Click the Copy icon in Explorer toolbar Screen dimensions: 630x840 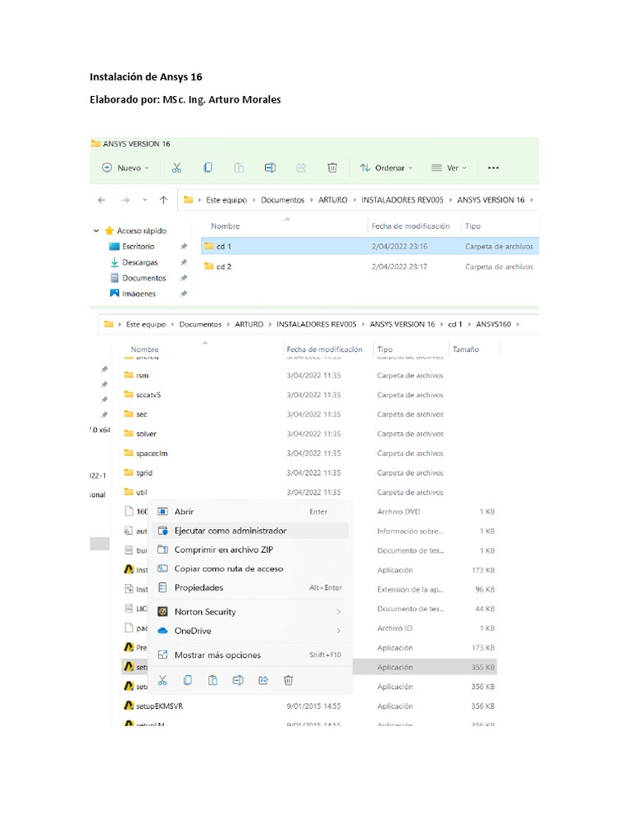click(x=208, y=167)
